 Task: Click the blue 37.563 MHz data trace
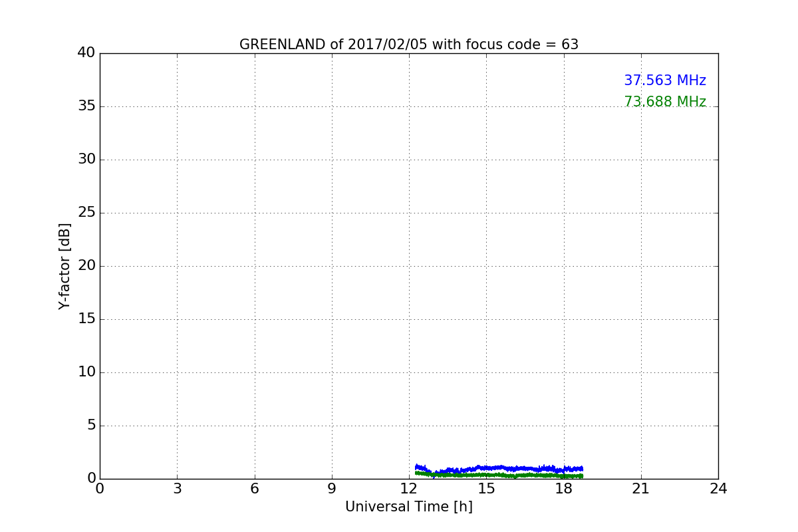[499, 468]
